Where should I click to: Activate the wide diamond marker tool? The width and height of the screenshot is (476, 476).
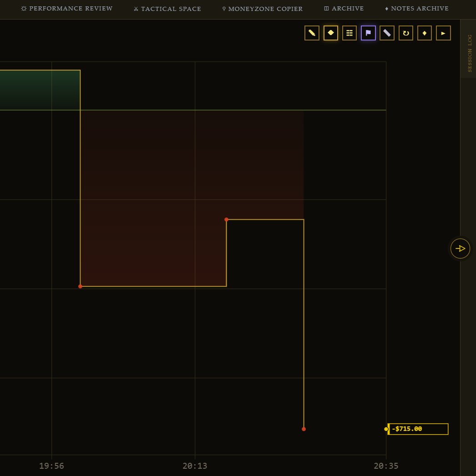[x=330, y=33]
